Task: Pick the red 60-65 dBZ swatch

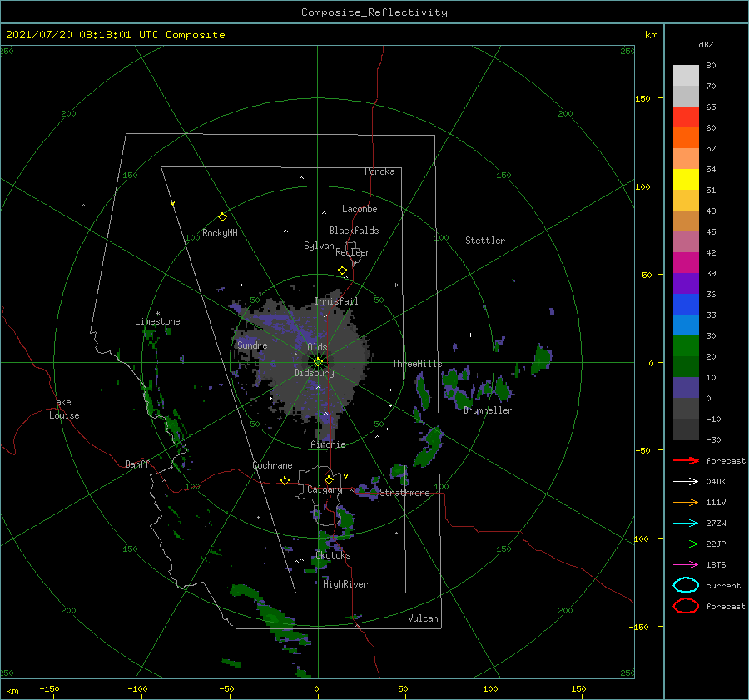Action: (686, 117)
